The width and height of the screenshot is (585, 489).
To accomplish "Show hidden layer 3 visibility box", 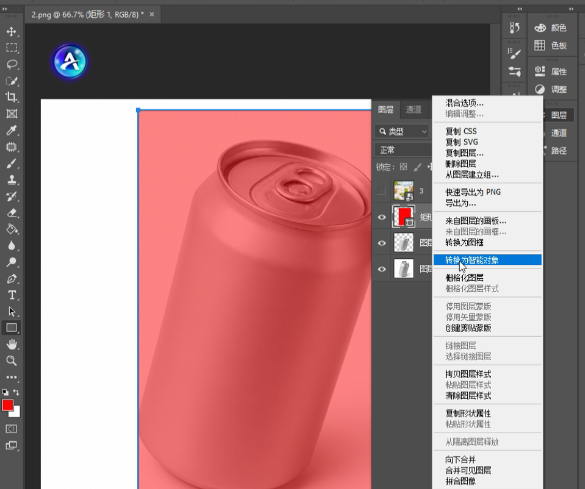I will pos(381,191).
